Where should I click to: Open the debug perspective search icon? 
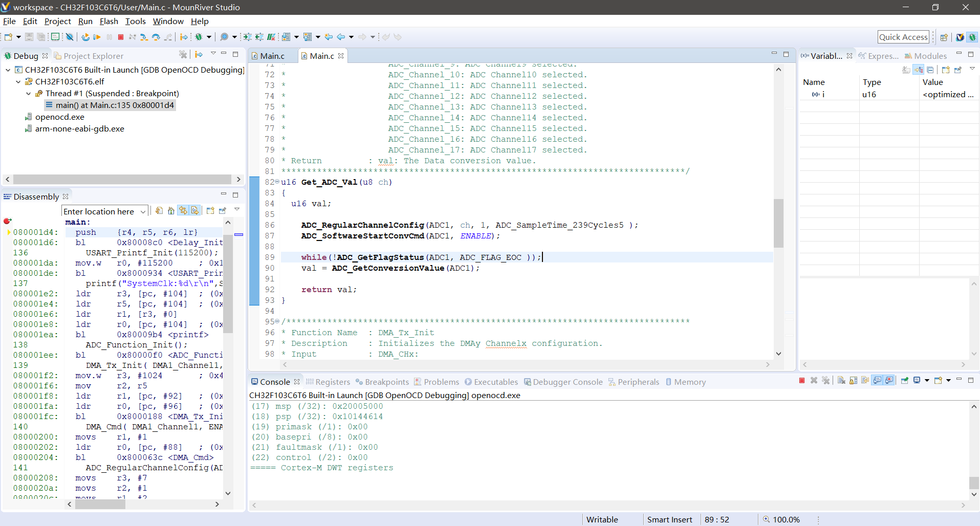(225, 37)
